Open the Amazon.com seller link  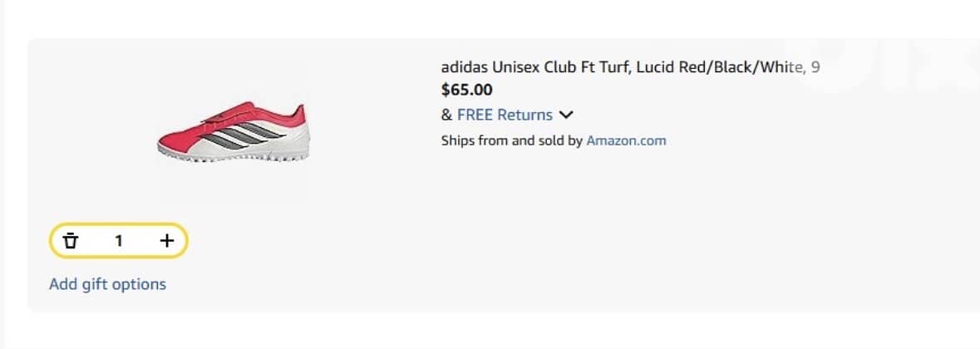pos(626,140)
